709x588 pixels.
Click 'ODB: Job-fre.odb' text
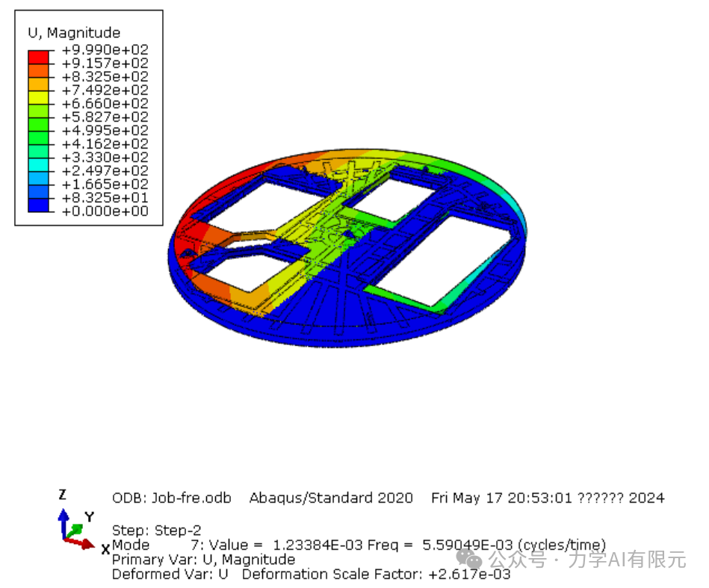coord(172,498)
